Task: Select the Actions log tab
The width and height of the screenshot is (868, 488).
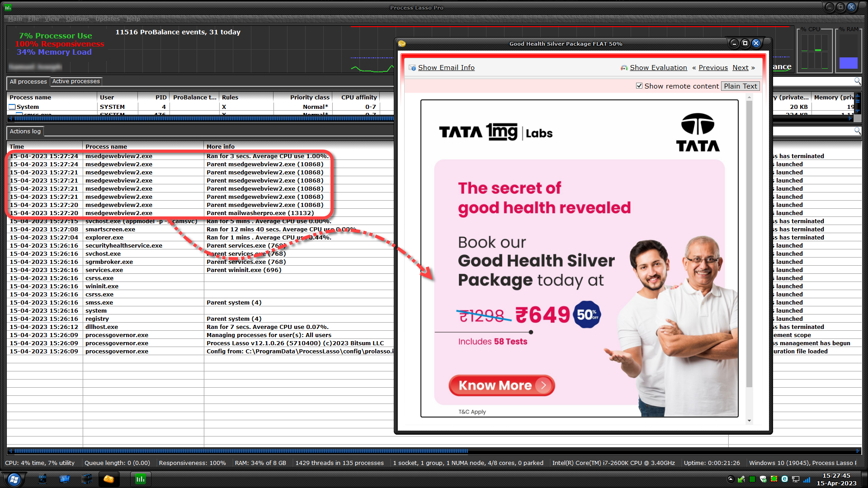Action: click(x=25, y=131)
